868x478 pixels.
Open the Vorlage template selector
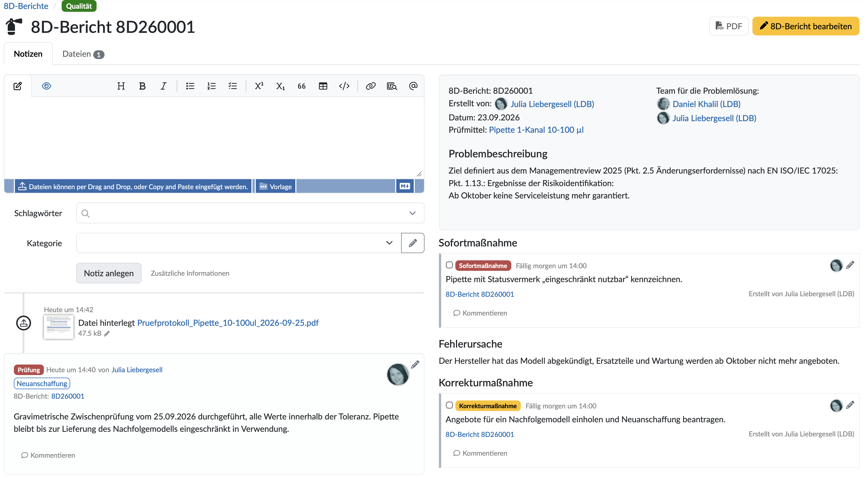(276, 187)
